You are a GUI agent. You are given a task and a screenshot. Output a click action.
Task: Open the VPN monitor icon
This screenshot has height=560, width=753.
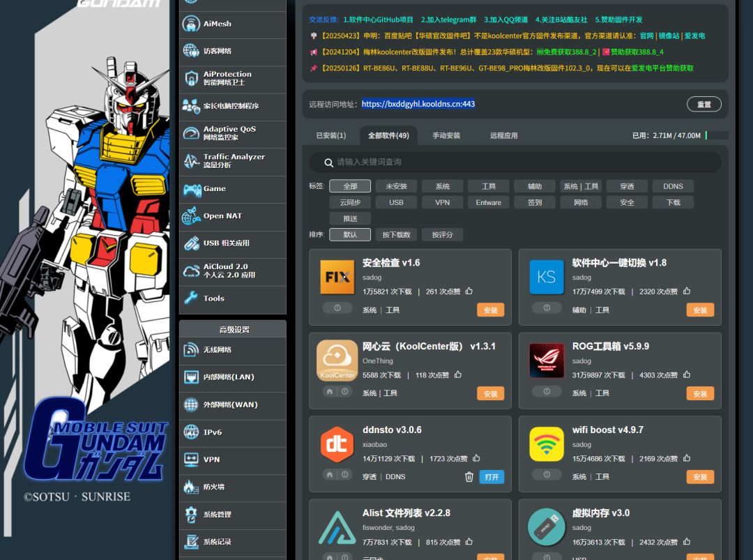(191, 460)
